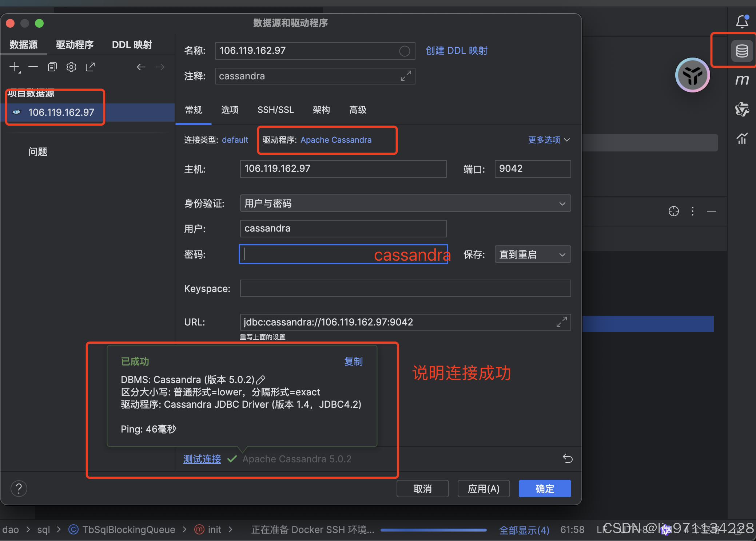Click the duplicate data source icon
The width and height of the screenshot is (756, 541).
(52, 67)
